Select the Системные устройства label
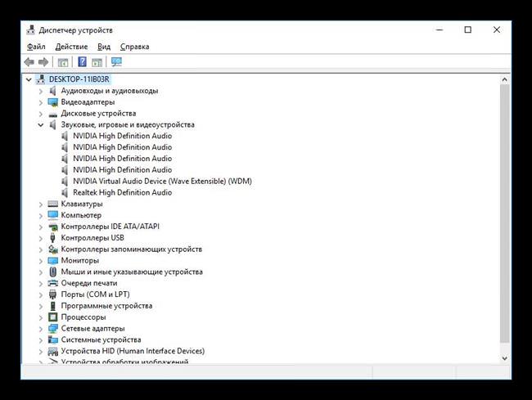The width and height of the screenshot is (532, 400). (101, 339)
